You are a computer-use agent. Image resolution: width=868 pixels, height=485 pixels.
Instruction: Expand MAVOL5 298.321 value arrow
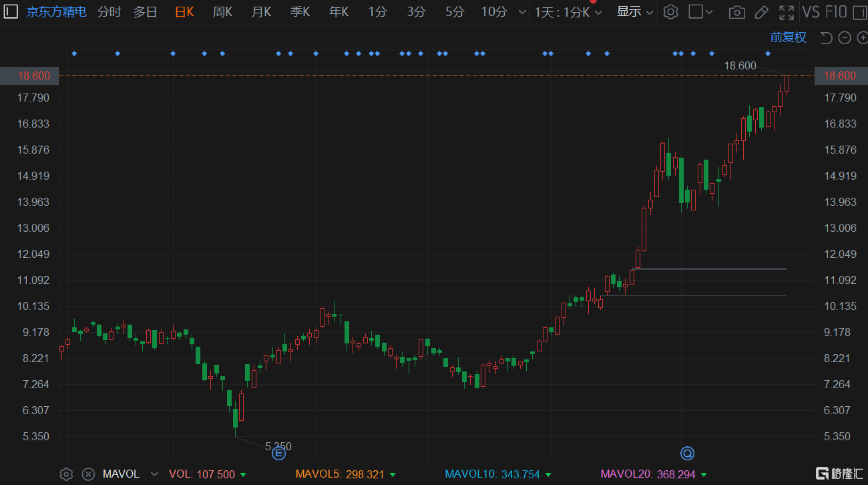(393, 474)
